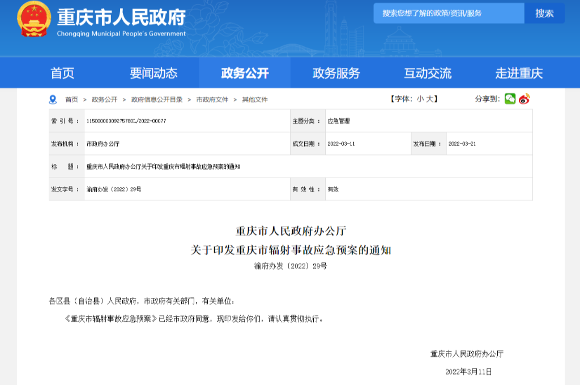Click the signing date 2022年3月11日

(x=468, y=372)
